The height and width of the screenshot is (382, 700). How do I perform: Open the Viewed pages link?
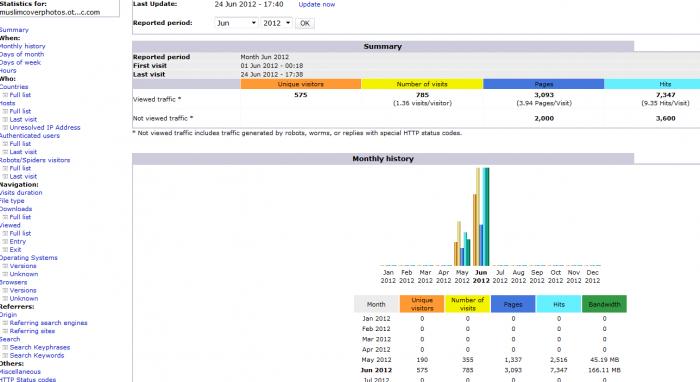(10, 225)
